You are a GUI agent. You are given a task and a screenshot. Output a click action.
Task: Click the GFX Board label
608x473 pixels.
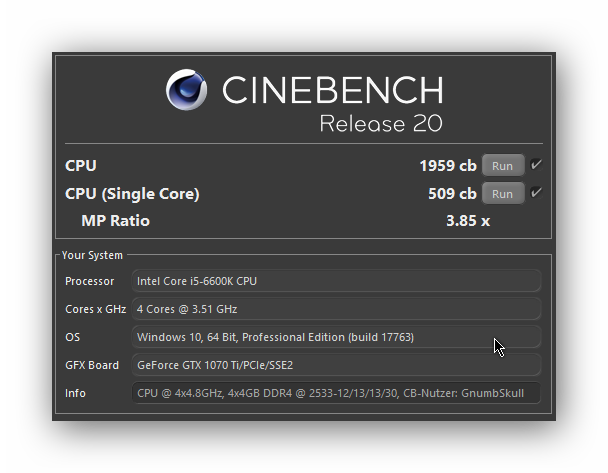(92, 365)
